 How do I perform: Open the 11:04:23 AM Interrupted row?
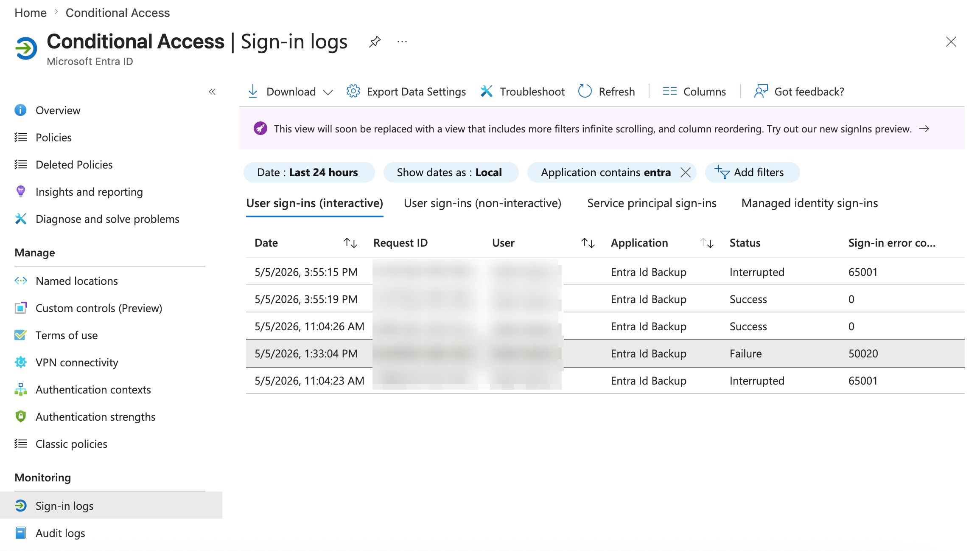click(x=605, y=381)
